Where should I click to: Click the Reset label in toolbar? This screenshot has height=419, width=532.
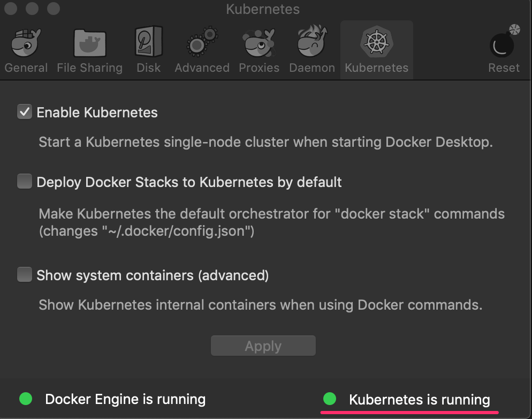[x=504, y=68]
